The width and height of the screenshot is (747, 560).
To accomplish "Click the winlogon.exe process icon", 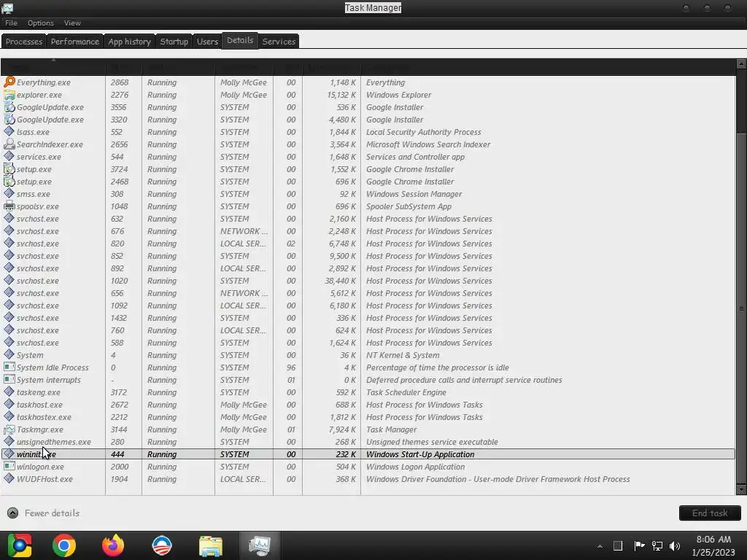I will tap(9, 466).
